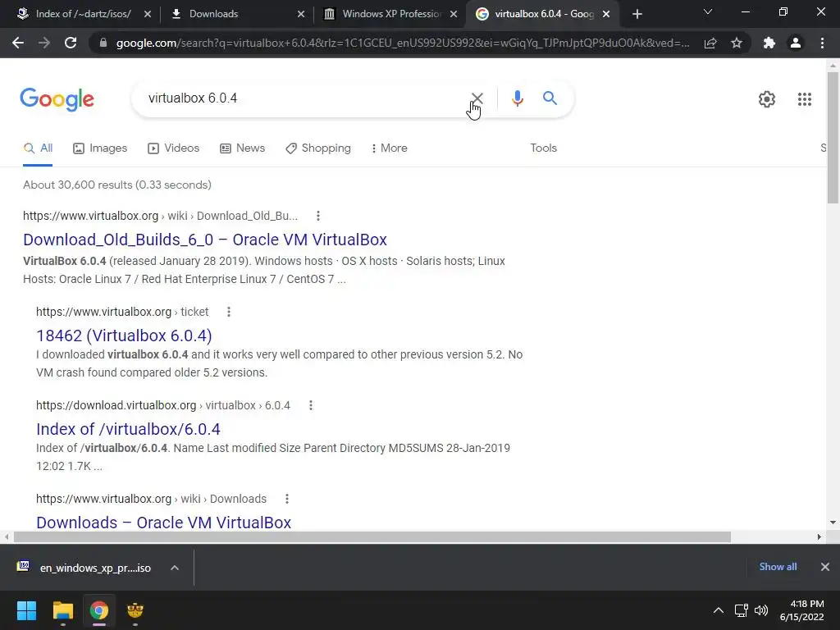Open Chrome's three-dot menu
Screen dimensions: 840x630
822,43
